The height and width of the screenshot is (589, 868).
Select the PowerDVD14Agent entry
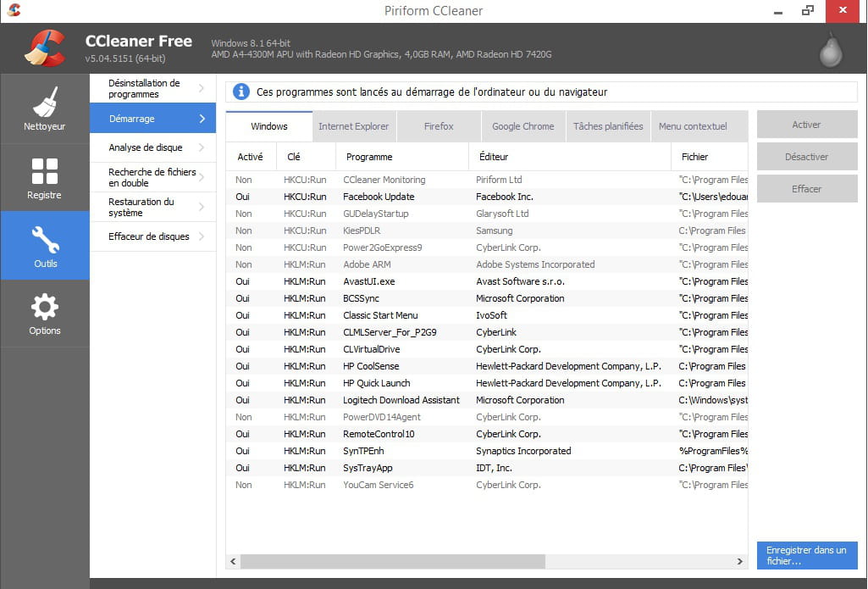click(487, 417)
